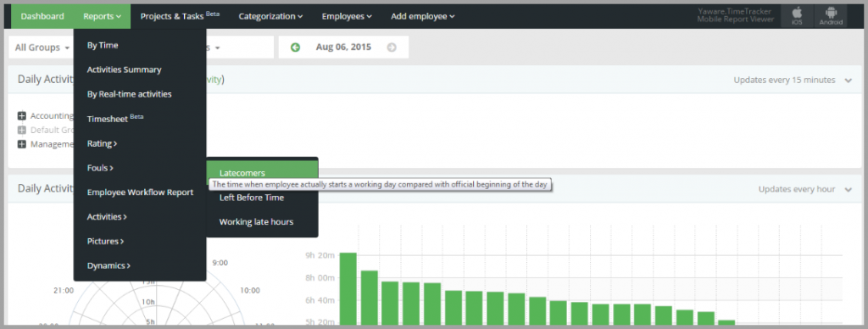Go to next day with gray arrow

[x=392, y=47]
